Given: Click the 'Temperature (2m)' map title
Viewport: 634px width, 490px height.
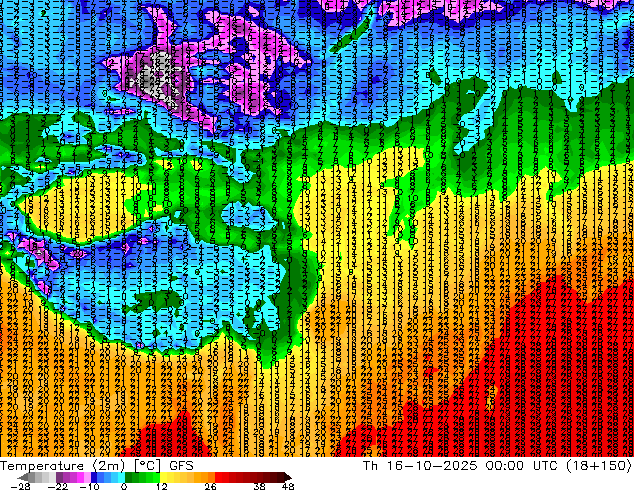Looking at the screenshot, I should point(63,466).
